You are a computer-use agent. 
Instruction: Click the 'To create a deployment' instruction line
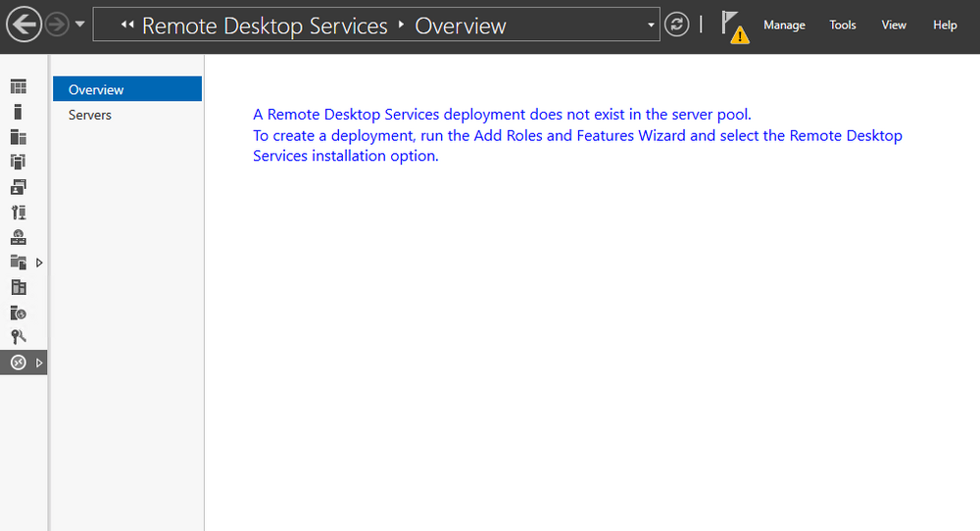(x=577, y=135)
